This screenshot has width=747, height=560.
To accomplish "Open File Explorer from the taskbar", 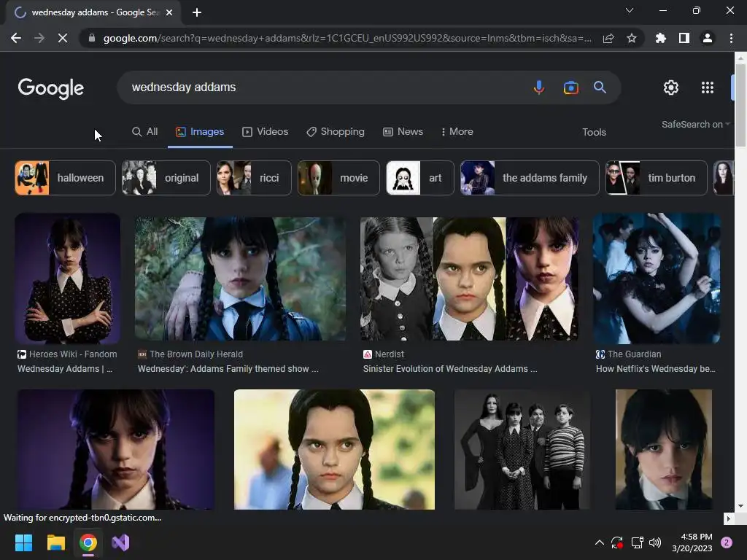I will [x=55, y=542].
